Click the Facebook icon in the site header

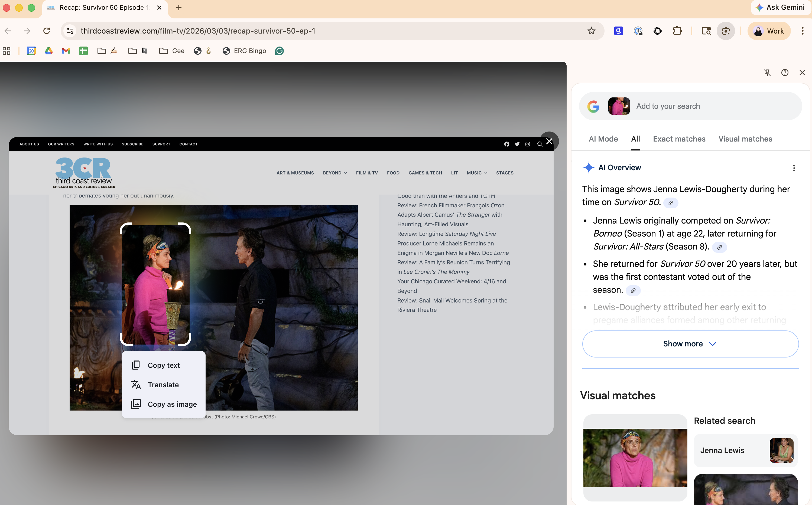coord(506,144)
